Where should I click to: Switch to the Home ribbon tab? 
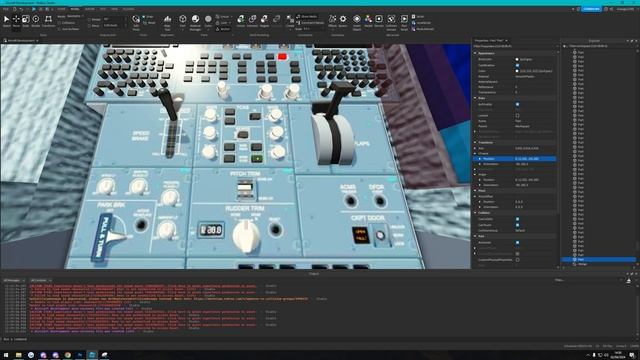pos(61,9)
